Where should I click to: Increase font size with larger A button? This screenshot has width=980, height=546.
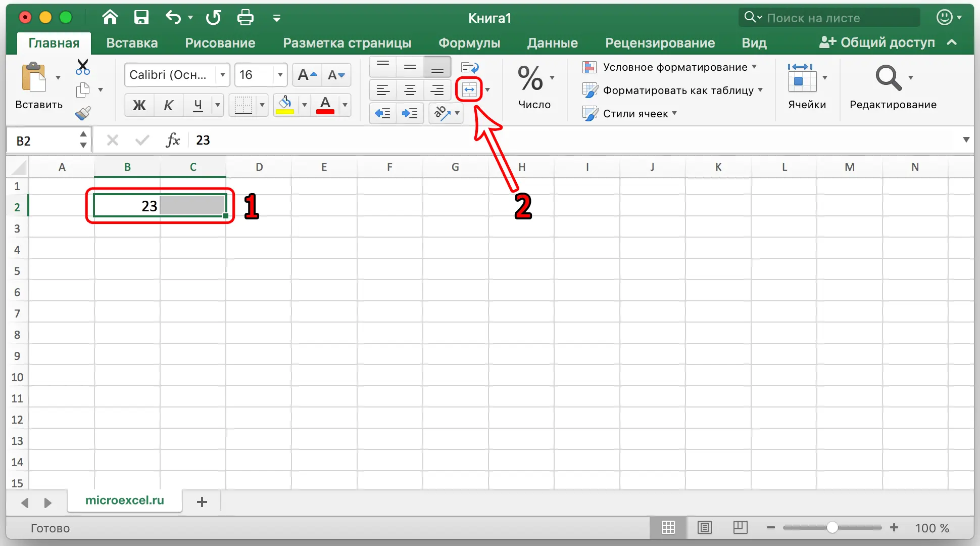coord(307,75)
